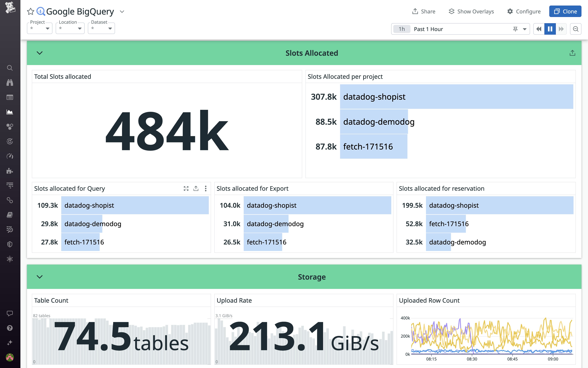This screenshot has height=368, width=588.
Task: Open the kebab menu on Slots allocated for Query
Action: 206,188
